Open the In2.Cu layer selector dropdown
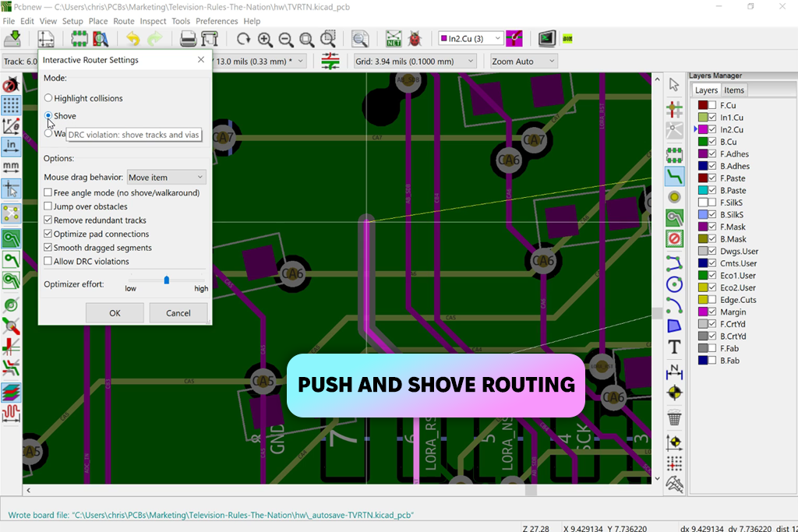The width and height of the screenshot is (798, 532). (471, 39)
